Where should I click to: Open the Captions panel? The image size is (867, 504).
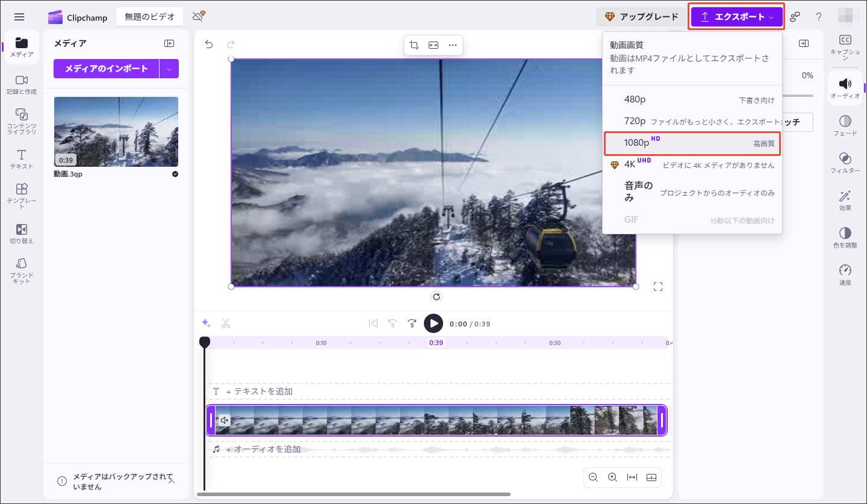(x=845, y=46)
